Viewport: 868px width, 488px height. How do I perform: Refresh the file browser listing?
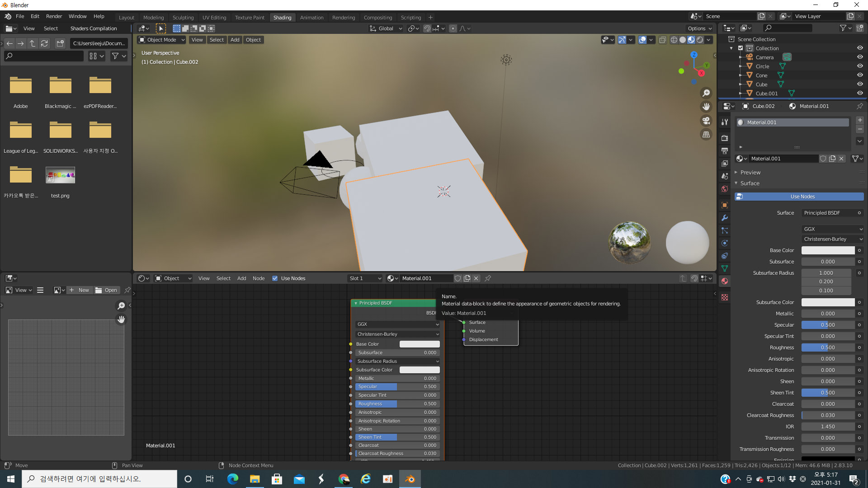click(44, 43)
